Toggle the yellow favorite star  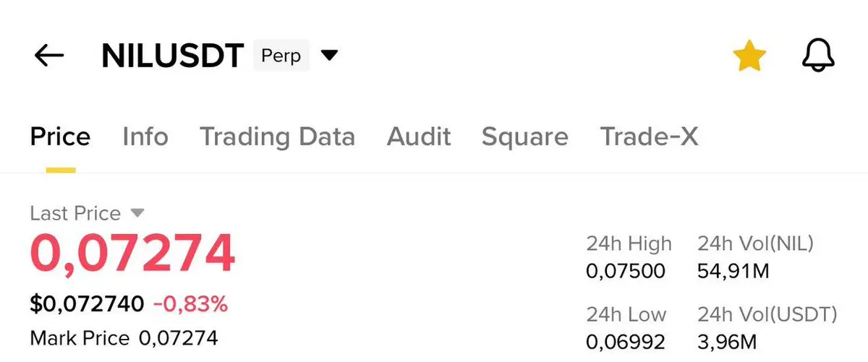click(x=749, y=56)
